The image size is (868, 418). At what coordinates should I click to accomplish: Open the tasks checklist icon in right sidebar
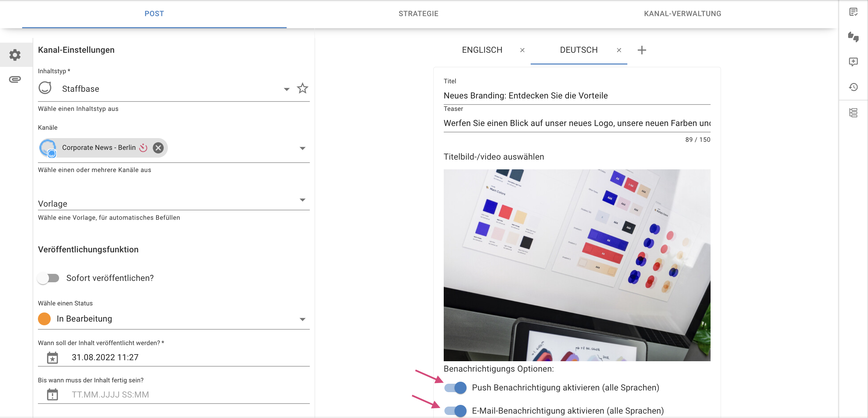click(x=853, y=12)
